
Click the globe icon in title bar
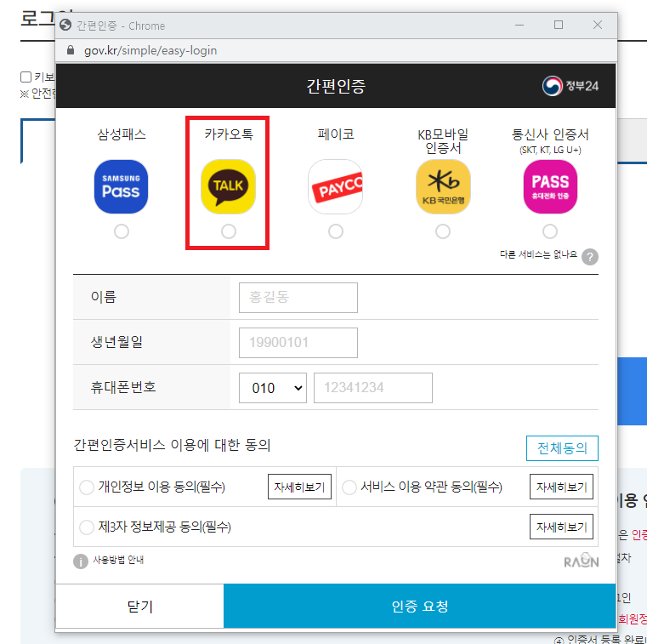[65, 26]
